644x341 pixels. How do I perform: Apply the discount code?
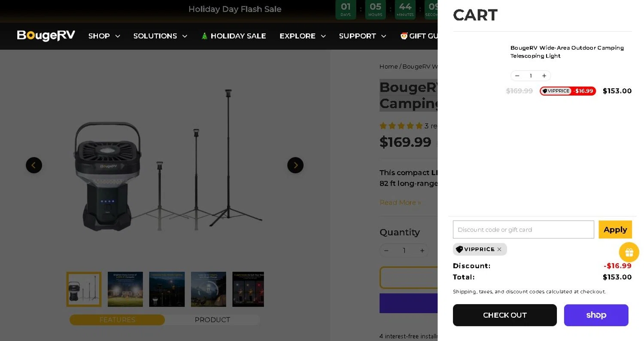tap(615, 229)
